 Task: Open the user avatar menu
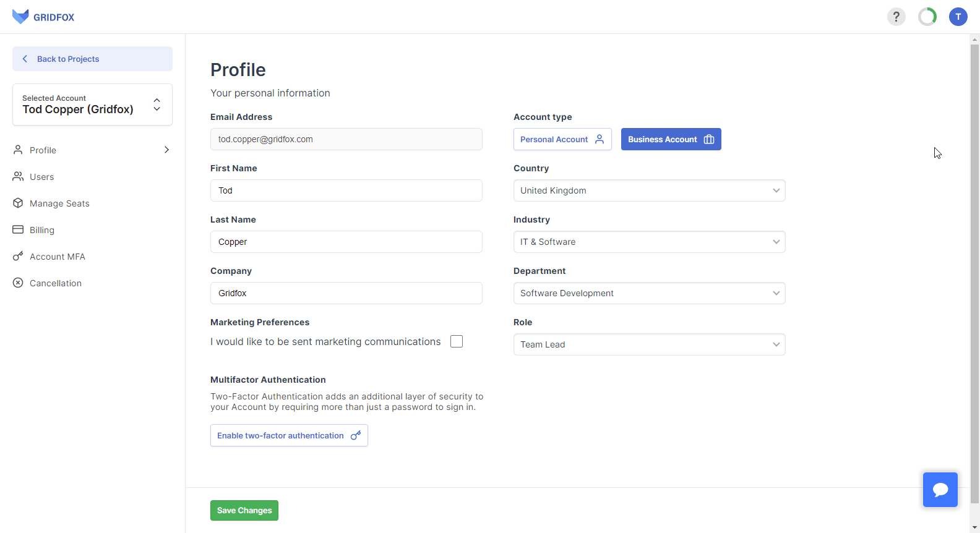(958, 17)
